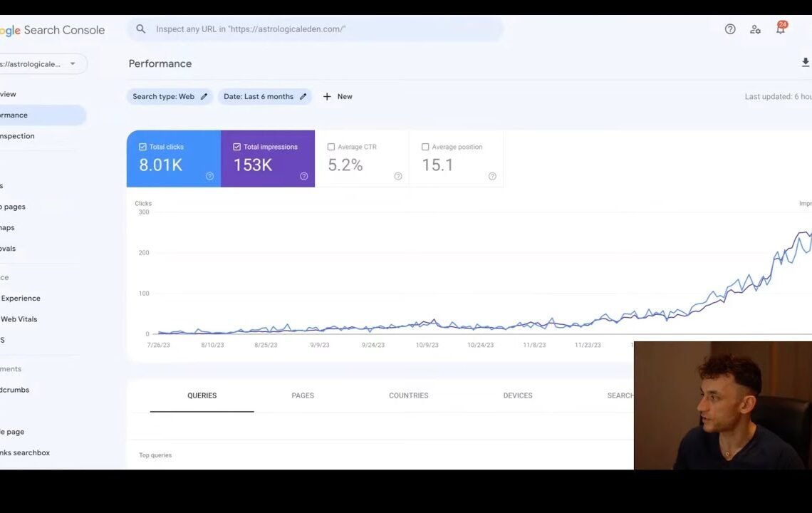This screenshot has height=513, width=812.
Task: Expand the property selector dropdown
Action: 43,63
